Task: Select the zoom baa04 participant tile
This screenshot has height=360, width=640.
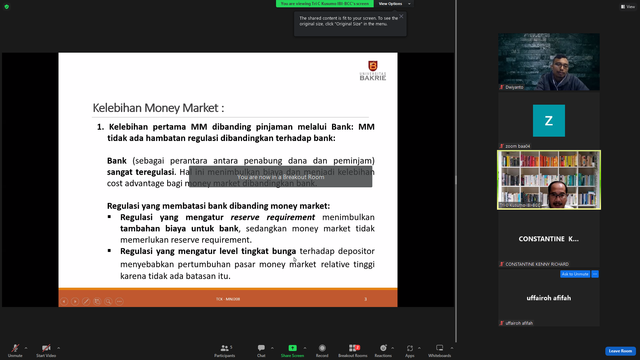Action: tap(549, 121)
